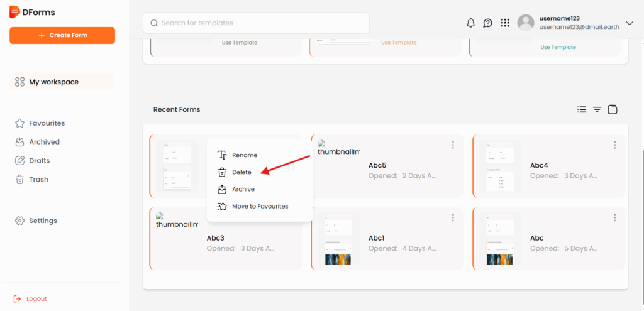Select Delete from the context menu
The height and width of the screenshot is (311, 644).
tap(241, 172)
